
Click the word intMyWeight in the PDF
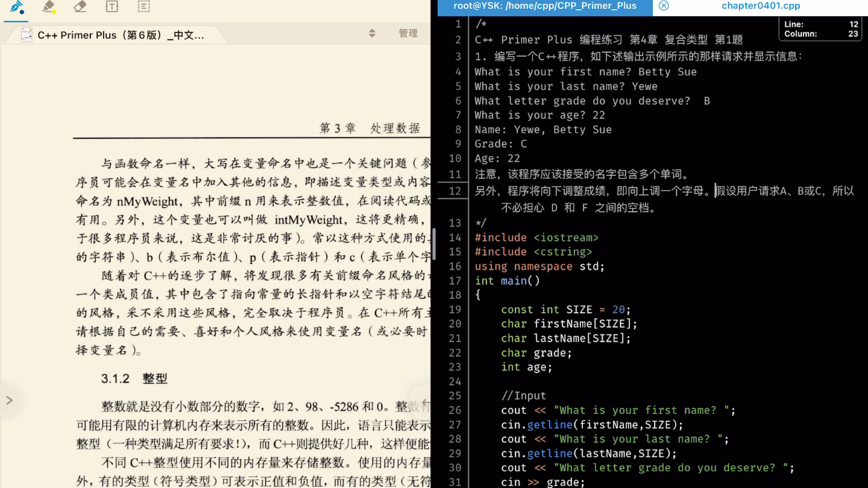(309, 220)
